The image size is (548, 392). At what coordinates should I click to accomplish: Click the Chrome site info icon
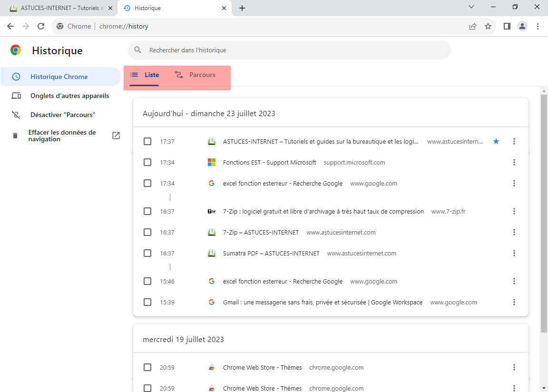pyautogui.click(x=60, y=26)
